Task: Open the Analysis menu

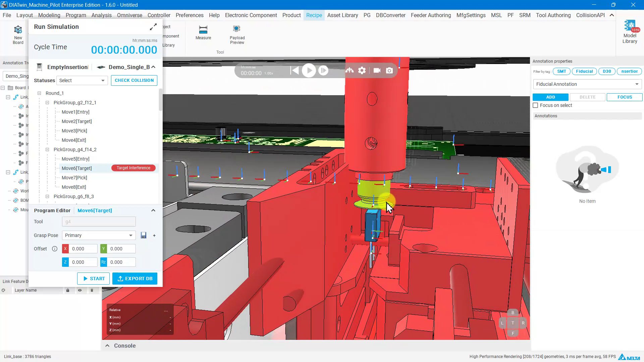Action: [101, 15]
